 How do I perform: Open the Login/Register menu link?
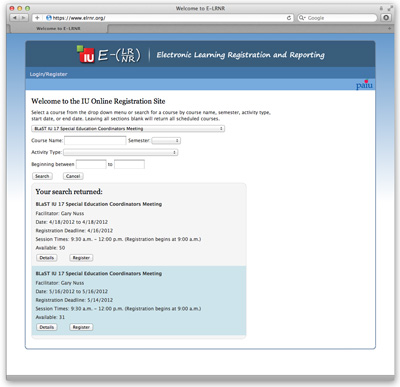pyautogui.click(x=49, y=74)
